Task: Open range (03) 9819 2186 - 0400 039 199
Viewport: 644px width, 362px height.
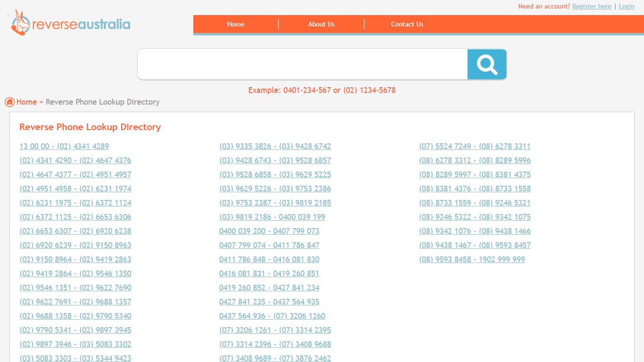Action: (272, 217)
